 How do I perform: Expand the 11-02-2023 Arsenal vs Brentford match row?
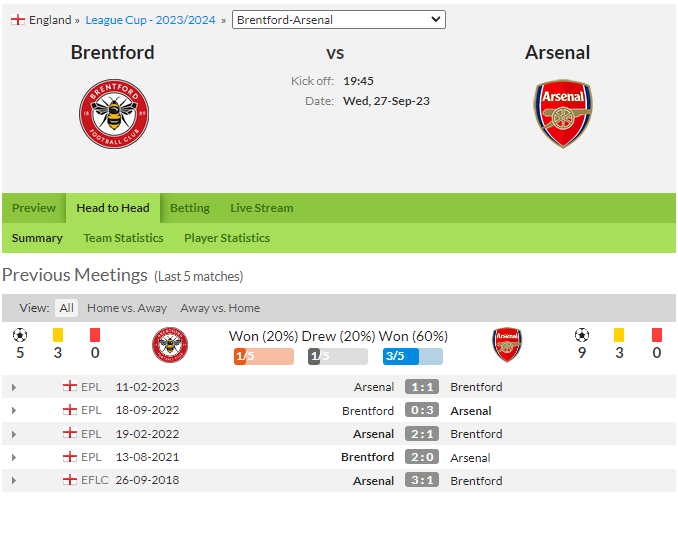click(14, 387)
